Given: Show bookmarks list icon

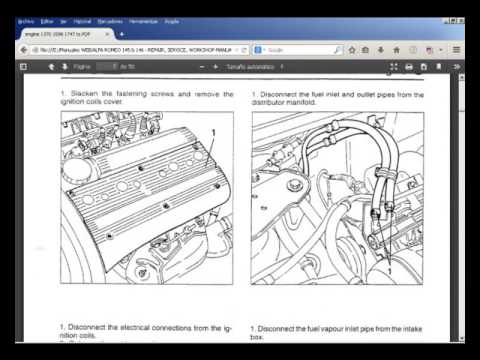Looking at the screenshot, I should (365, 50).
